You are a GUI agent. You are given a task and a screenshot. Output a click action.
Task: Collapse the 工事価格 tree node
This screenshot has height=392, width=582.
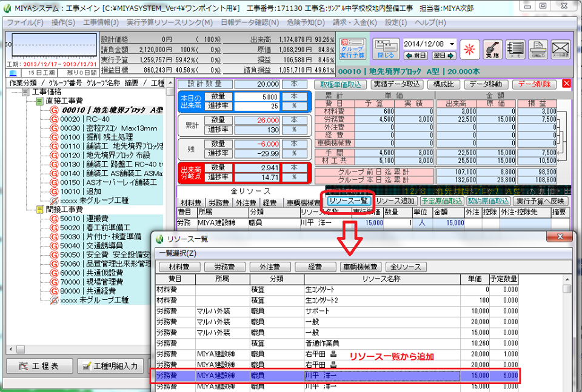(x=25, y=92)
